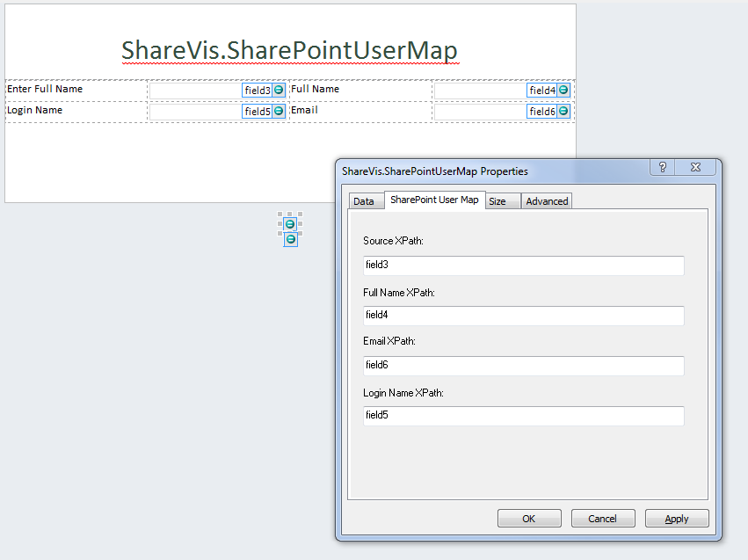The height and width of the screenshot is (560, 748).
Task: Click the 'Full Name XPath:' label
Action: [399, 293]
